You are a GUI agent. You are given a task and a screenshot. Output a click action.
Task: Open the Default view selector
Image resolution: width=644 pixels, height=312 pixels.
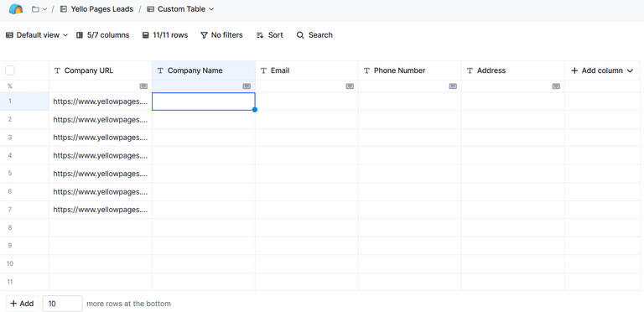point(37,35)
